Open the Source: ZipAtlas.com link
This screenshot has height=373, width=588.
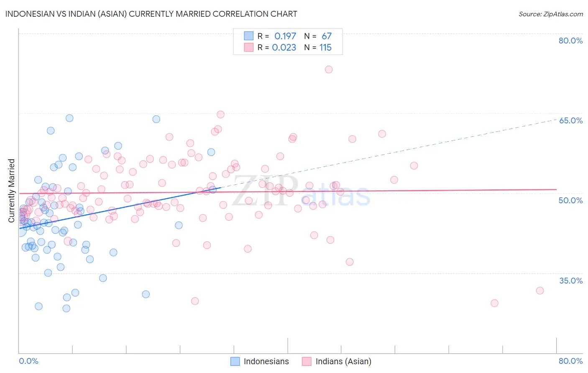point(551,14)
